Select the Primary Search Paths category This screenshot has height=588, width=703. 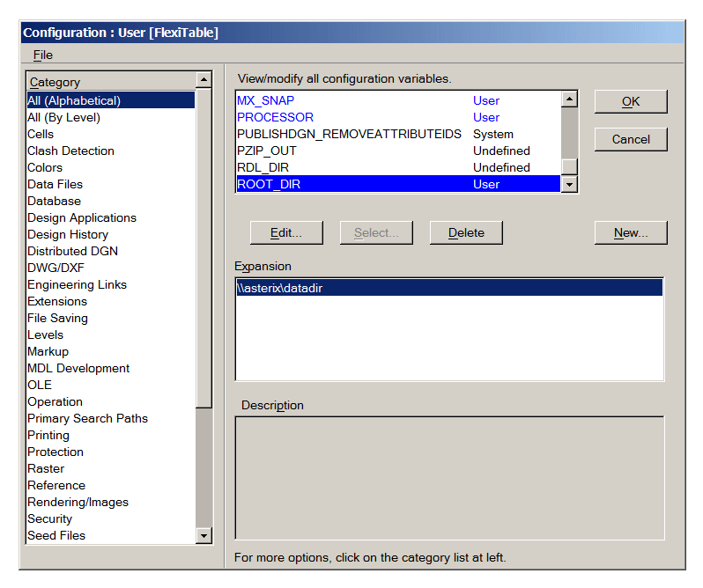click(x=111, y=418)
